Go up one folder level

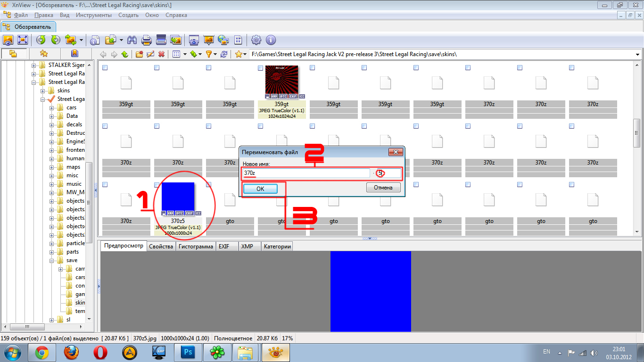coord(124,54)
